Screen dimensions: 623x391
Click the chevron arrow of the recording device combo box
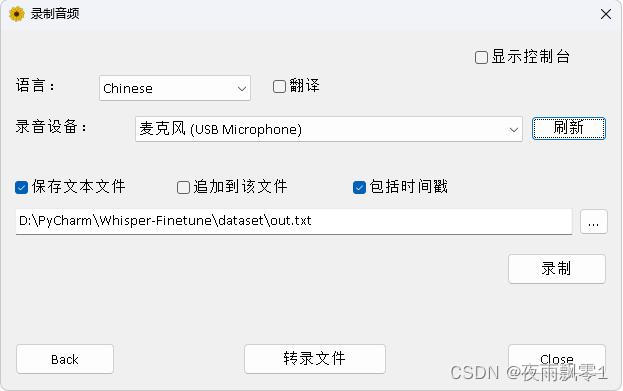pyautogui.click(x=513, y=130)
